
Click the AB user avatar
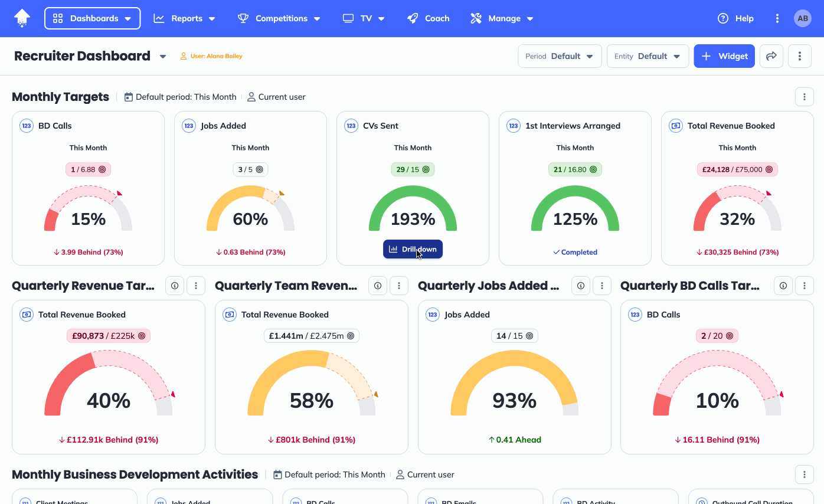[x=803, y=18]
